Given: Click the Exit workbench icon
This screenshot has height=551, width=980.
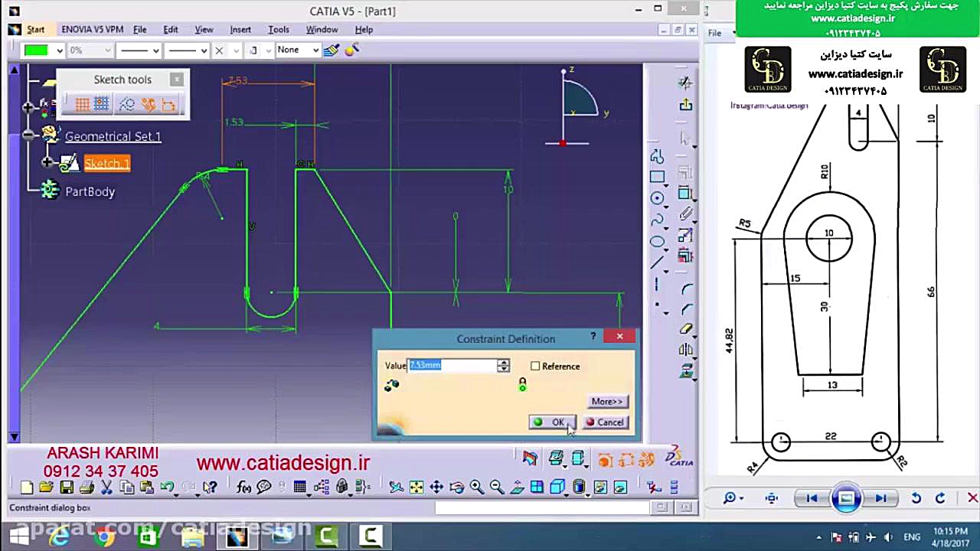Looking at the screenshot, I should 685,105.
